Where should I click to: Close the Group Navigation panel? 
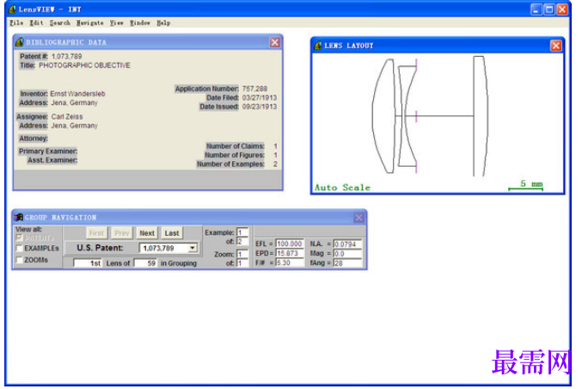(358, 218)
